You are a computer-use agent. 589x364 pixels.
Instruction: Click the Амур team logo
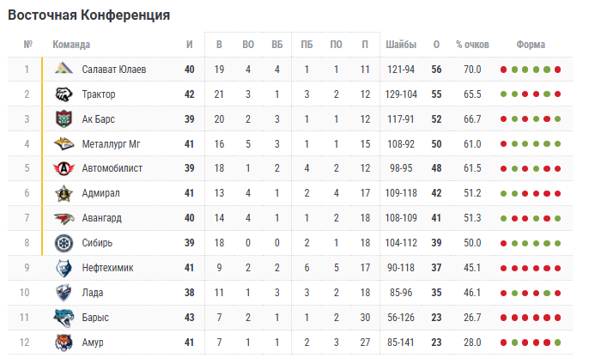point(64,343)
